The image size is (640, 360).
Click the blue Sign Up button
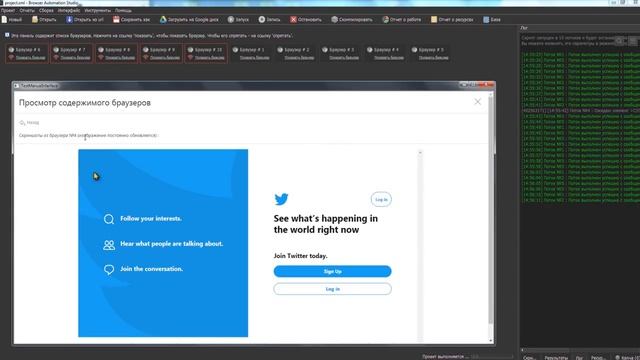(332, 271)
